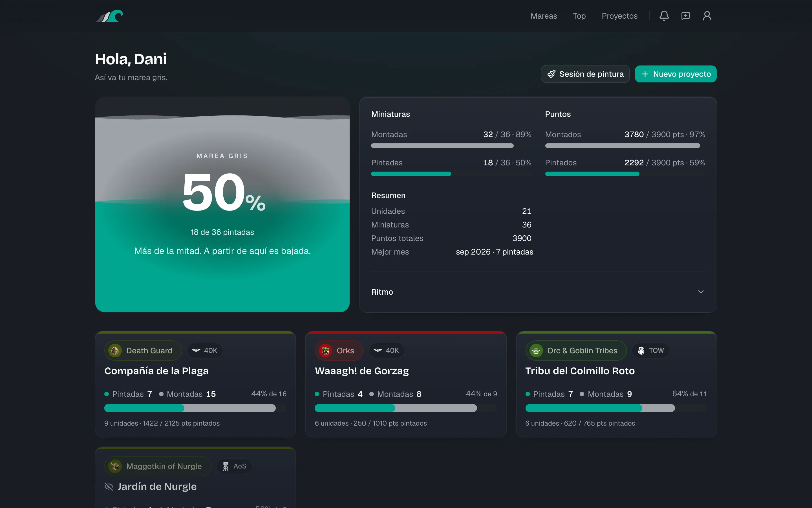Start a Sesión de pintura
Image resolution: width=812 pixels, height=508 pixels.
click(585, 74)
